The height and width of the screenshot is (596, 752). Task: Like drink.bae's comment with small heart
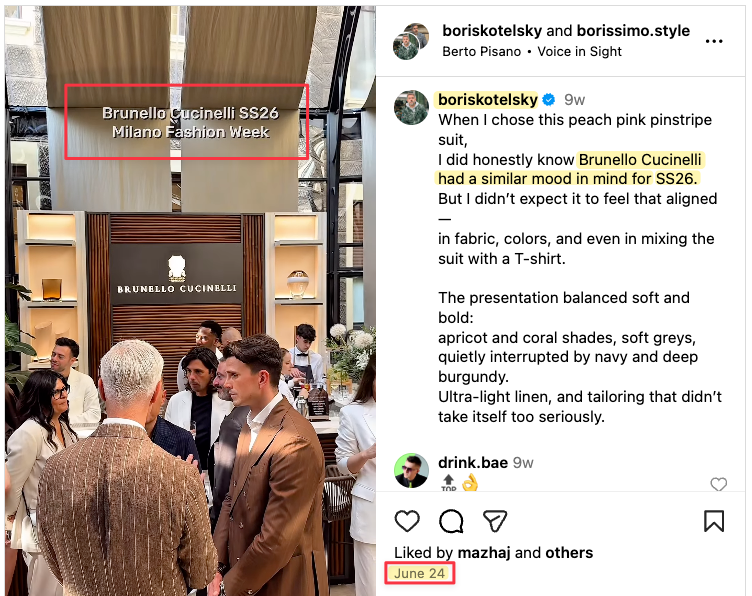click(x=718, y=484)
